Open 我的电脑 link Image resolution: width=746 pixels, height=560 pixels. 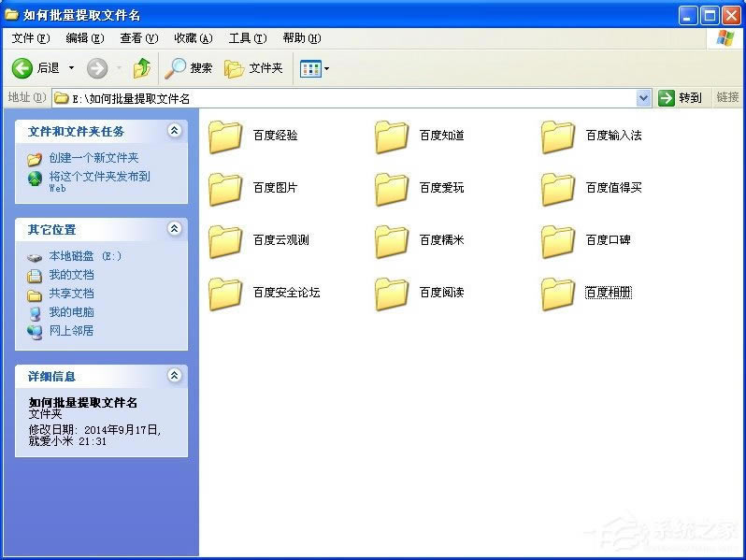coord(71,312)
